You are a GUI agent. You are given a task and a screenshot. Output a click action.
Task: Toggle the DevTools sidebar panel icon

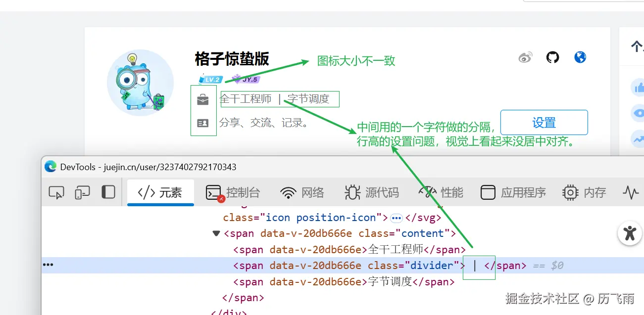pyautogui.click(x=108, y=192)
